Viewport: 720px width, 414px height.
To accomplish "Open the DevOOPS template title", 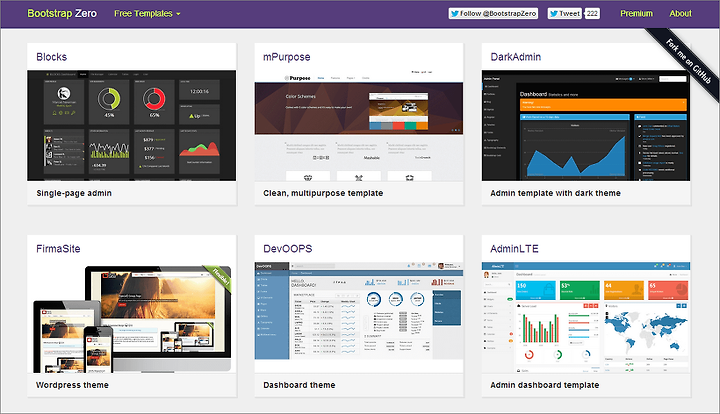I will (x=287, y=249).
